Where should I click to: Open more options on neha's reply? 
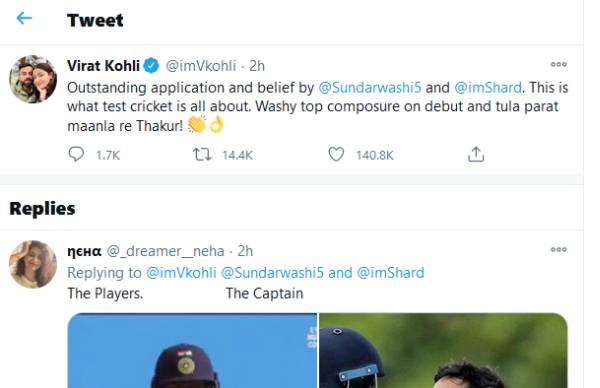click(x=558, y=249)
